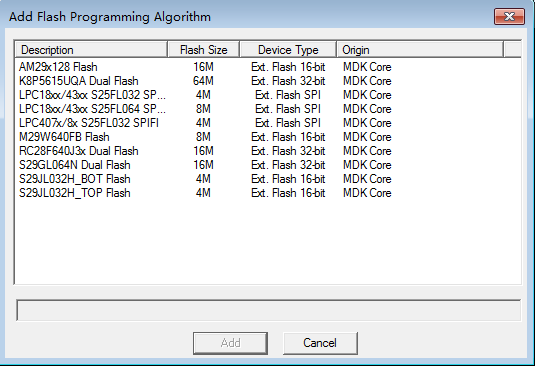Select S29JL032H_BOT Flash algorithm
The width and height of the screenshot is (535, 366).
point(75,179)
